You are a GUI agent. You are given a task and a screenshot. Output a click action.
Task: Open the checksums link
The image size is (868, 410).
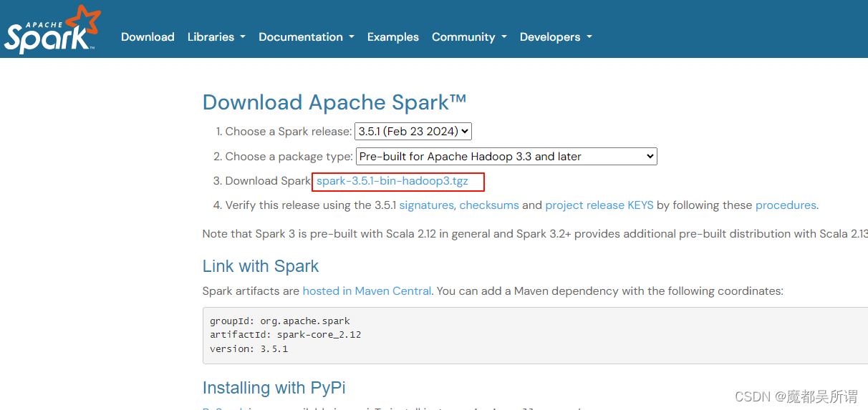[x=489, y=205]
